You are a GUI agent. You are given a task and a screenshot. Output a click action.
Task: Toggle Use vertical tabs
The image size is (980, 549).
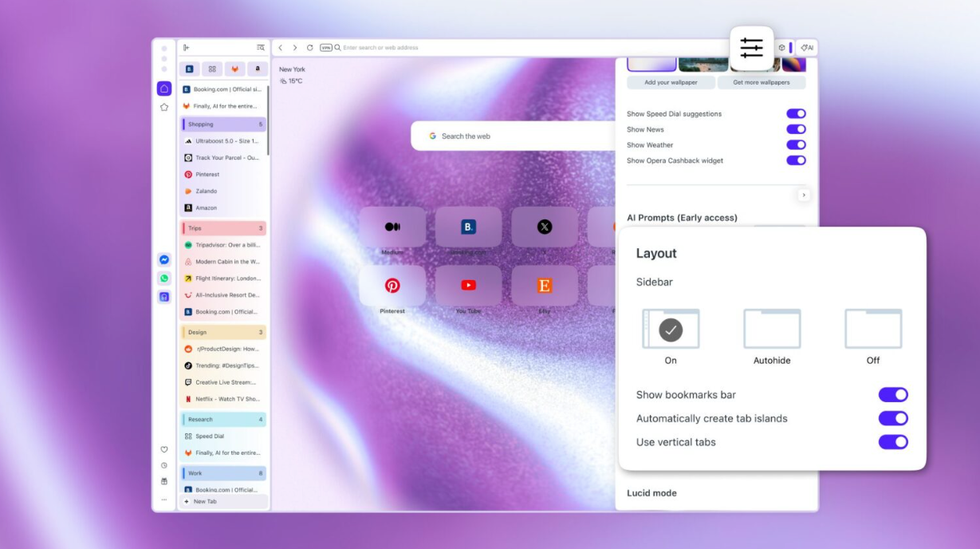click(x=893, y=442)
